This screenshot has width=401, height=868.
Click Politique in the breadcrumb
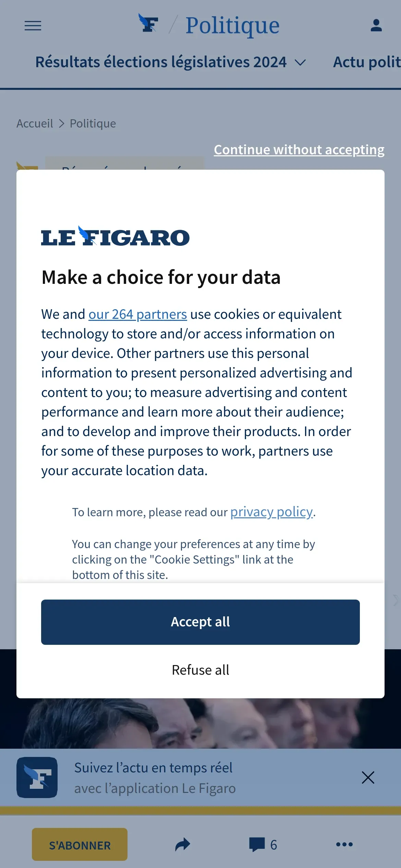tap(93, 123)
